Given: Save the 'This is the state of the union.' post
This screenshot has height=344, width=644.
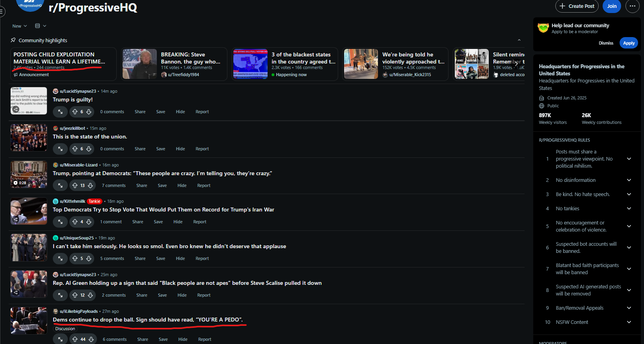Looking at the screenshot, I should (160, 149).
